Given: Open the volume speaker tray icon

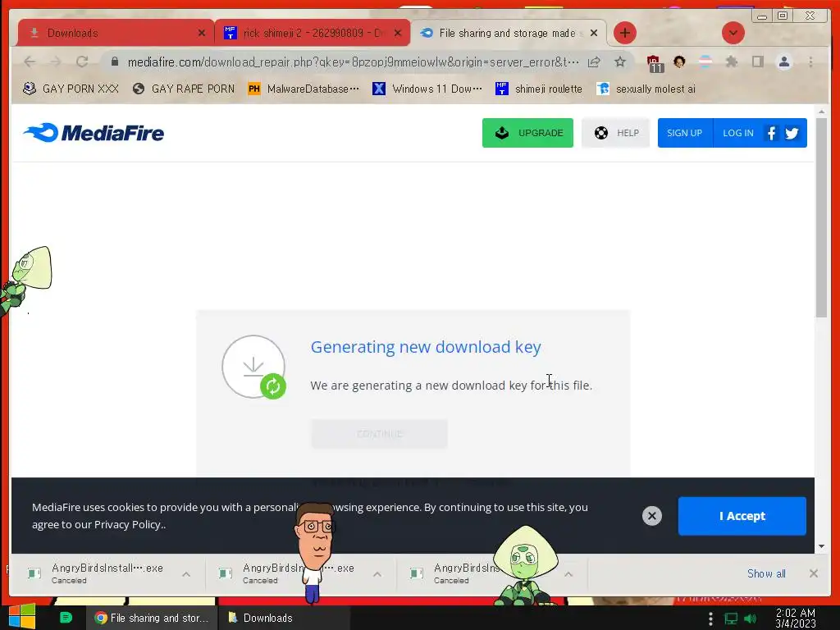Looking at the screenshot, I should click(x=751, y=619).
